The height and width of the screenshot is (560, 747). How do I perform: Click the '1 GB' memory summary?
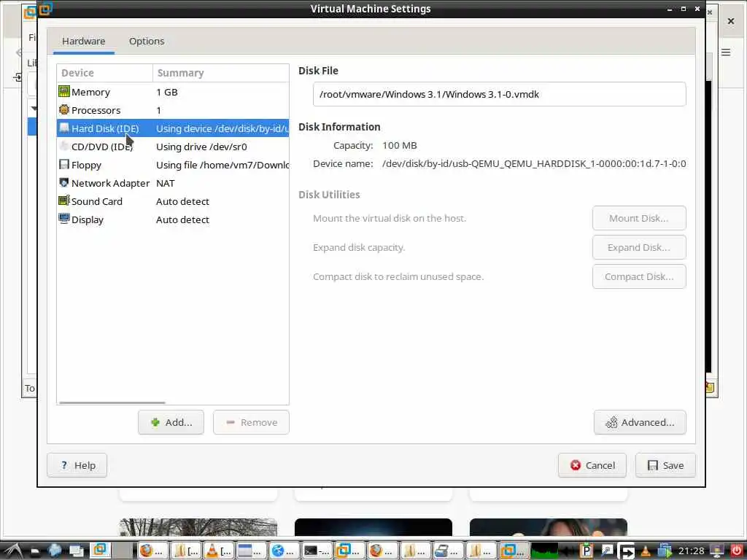click(167, 92)
